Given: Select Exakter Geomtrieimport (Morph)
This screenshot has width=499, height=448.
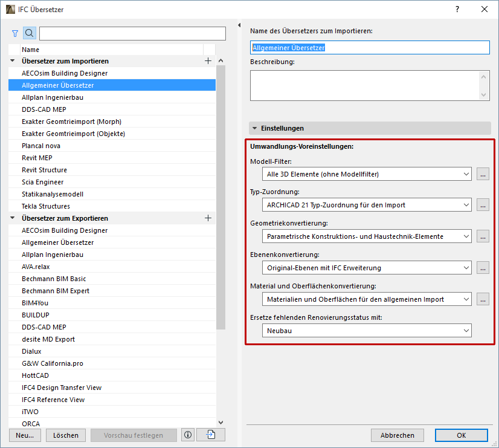Looking at the screenshot, I should [112, 122].
